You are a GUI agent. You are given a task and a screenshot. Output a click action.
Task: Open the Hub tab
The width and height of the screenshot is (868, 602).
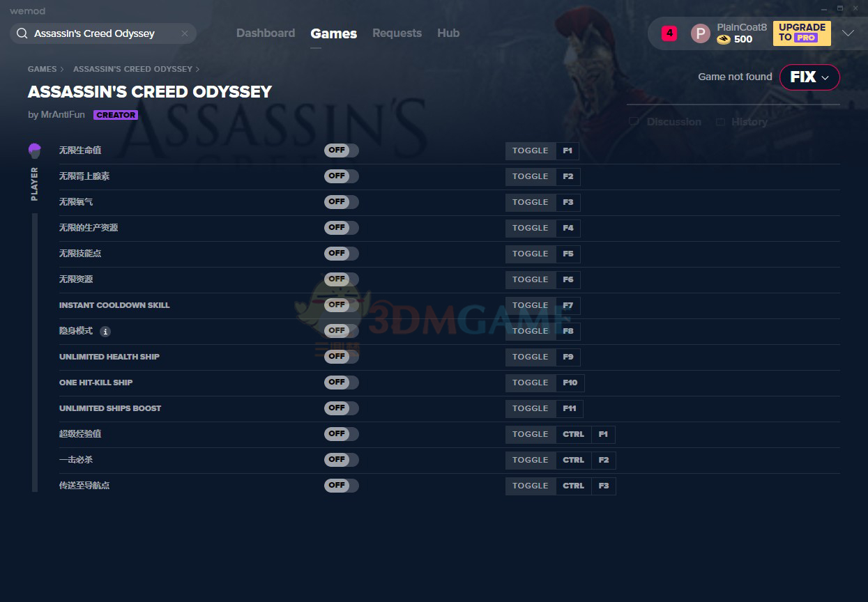click(x=448, y=33)
